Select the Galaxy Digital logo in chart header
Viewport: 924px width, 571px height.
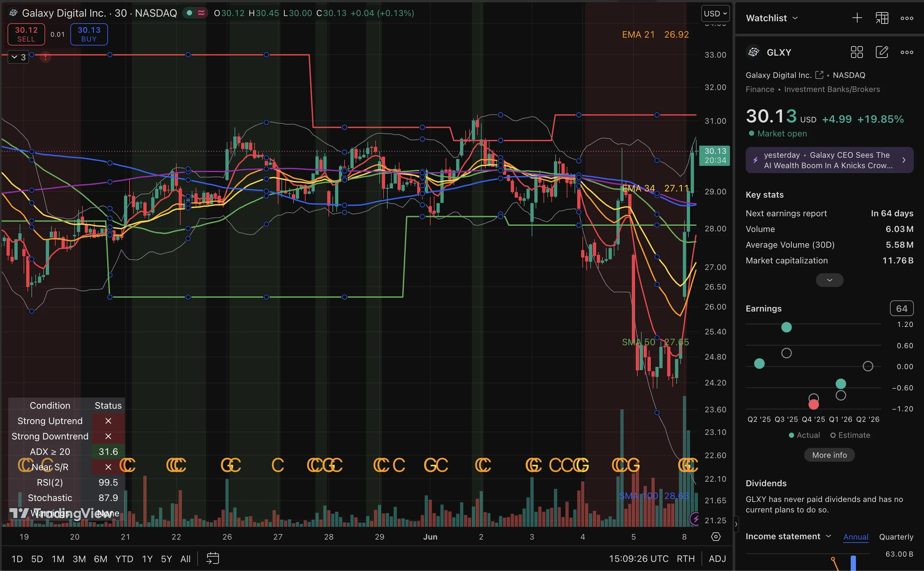click(x=13, y=13)
